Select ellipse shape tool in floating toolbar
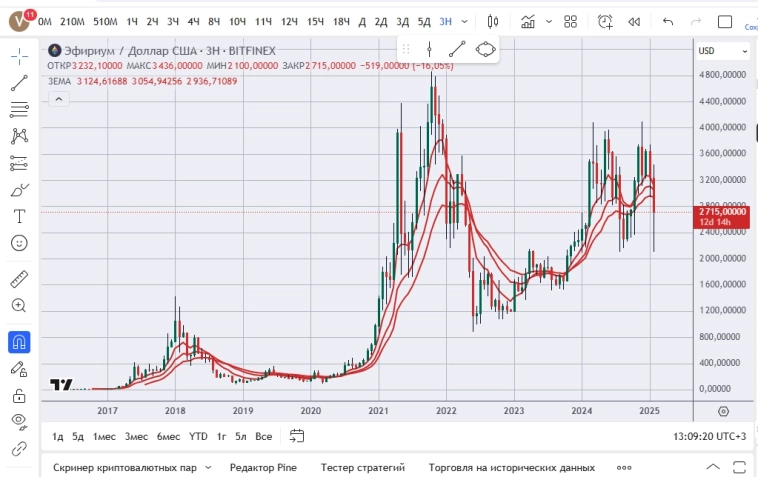758x477 pixels. point(485,49)
